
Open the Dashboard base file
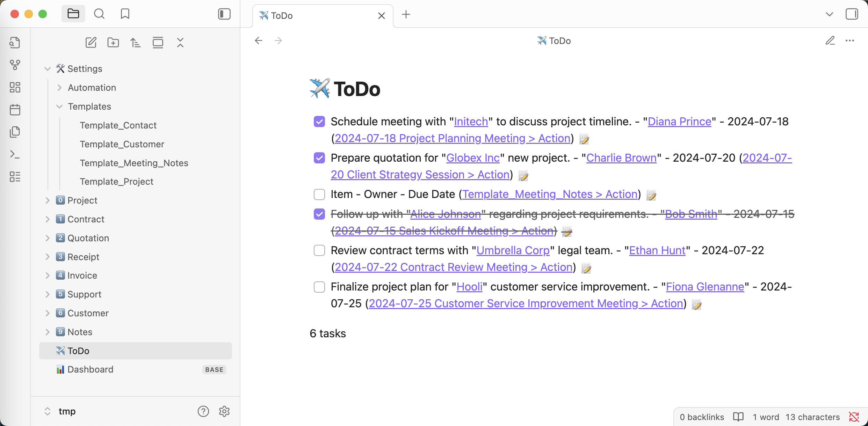(x=90, y=369)
